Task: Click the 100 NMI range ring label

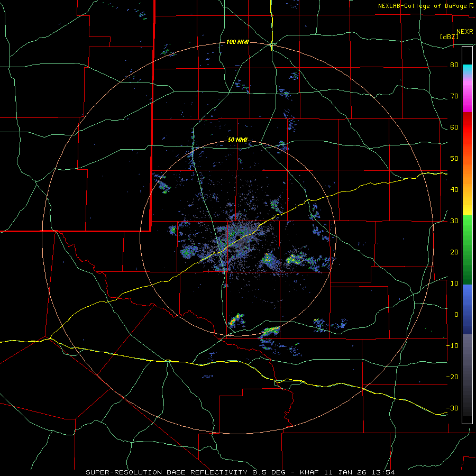Action: 237,42
